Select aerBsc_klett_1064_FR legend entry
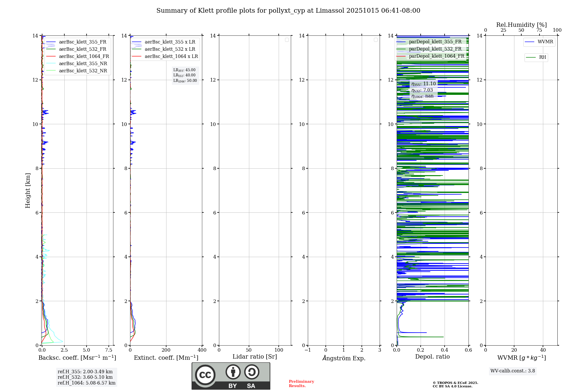The width and height of the screenshot is (577, 392). [x=84, y=56]
